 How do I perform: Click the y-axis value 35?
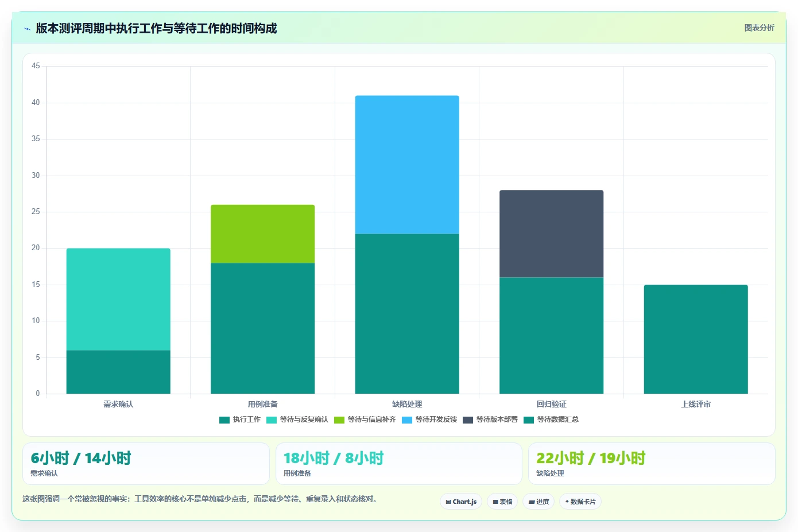[x=36, y=139]
